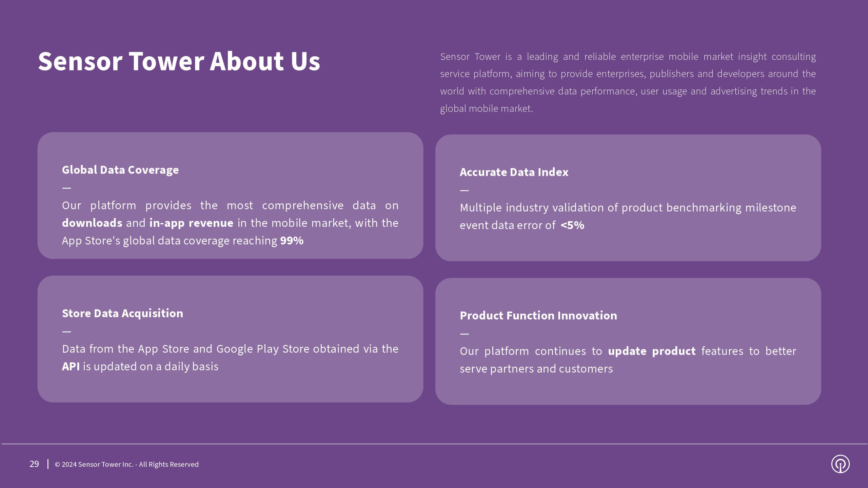Click the bold "API" word
This screenshot has width=868, height=488.
pos(71,366)
